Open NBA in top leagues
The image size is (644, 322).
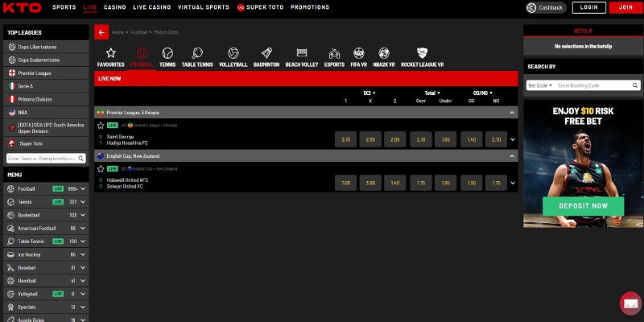46,113
